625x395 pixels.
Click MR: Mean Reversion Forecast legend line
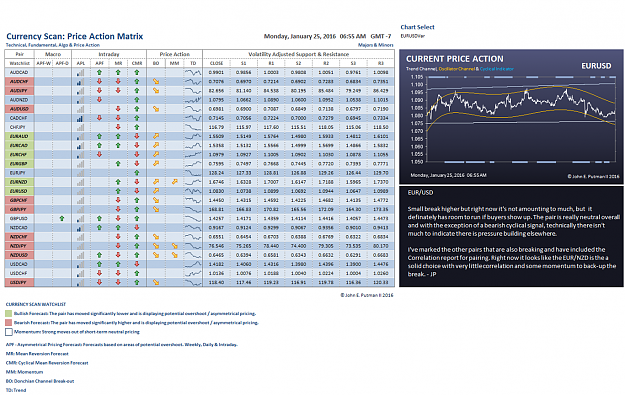point(37,354)
